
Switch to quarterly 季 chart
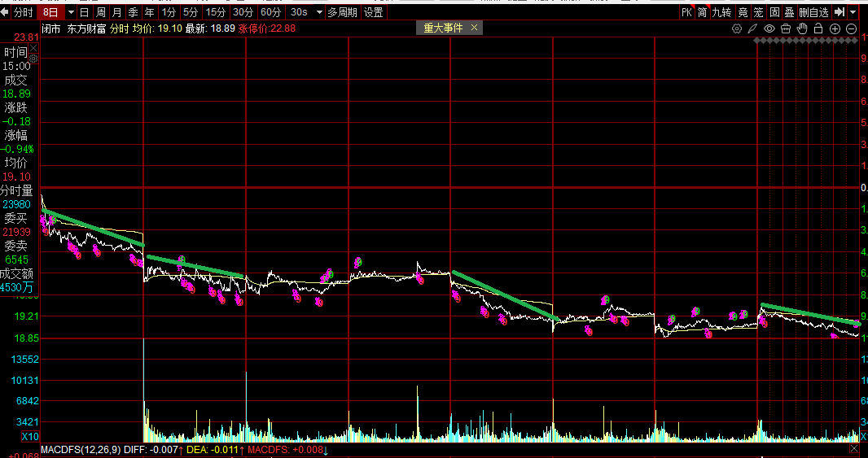point(134,12)
